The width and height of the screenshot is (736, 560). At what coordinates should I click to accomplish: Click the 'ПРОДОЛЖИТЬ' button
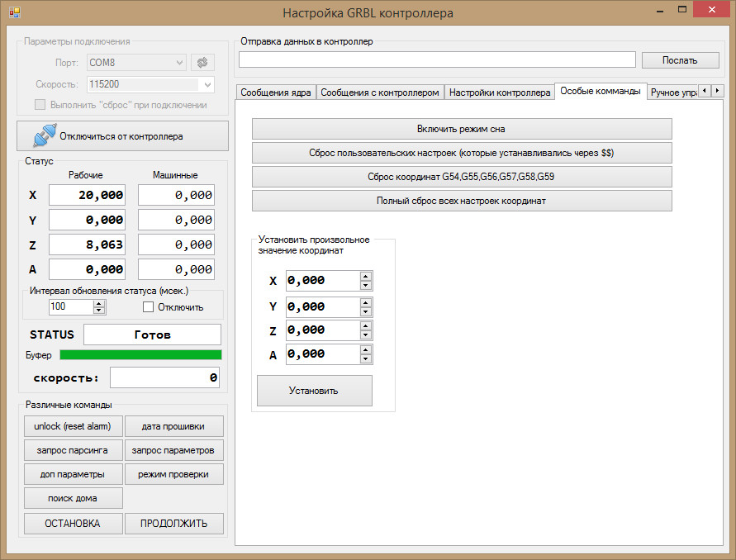174,524
